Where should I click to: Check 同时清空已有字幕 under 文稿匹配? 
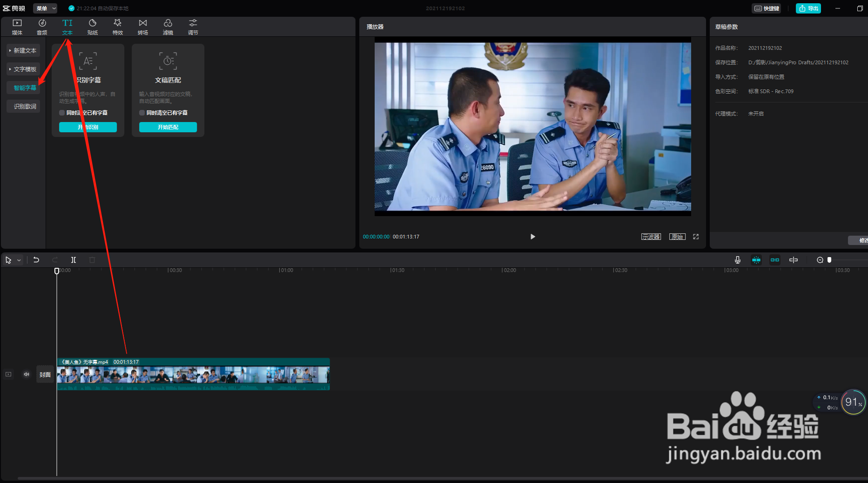coord(142,113)
